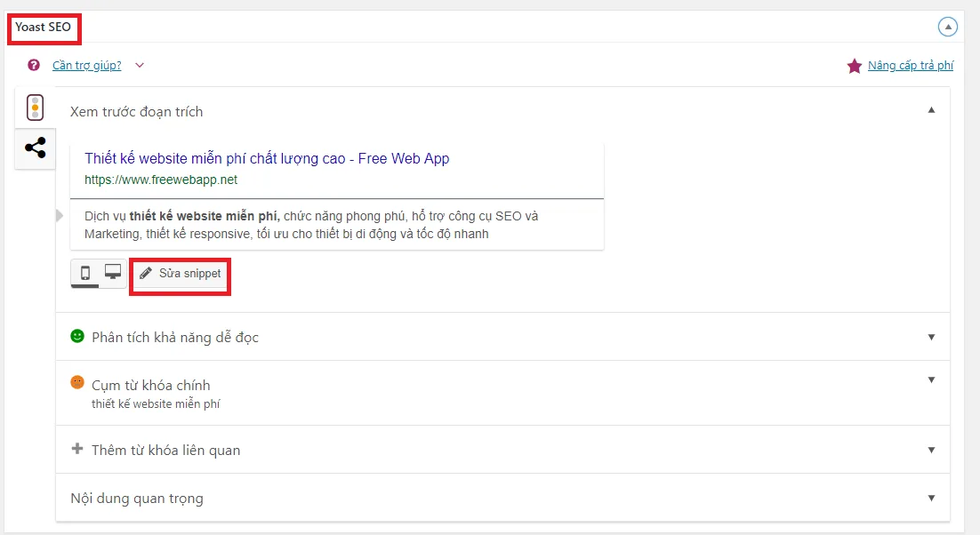
Task: Collapse the Yoast SEO metabox with the circle arrow
Action: click(947, 27)
